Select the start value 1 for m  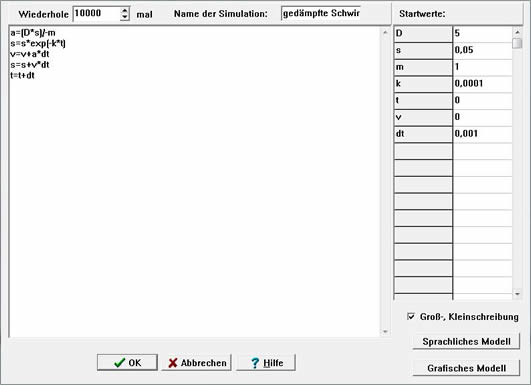pos(482,67)
